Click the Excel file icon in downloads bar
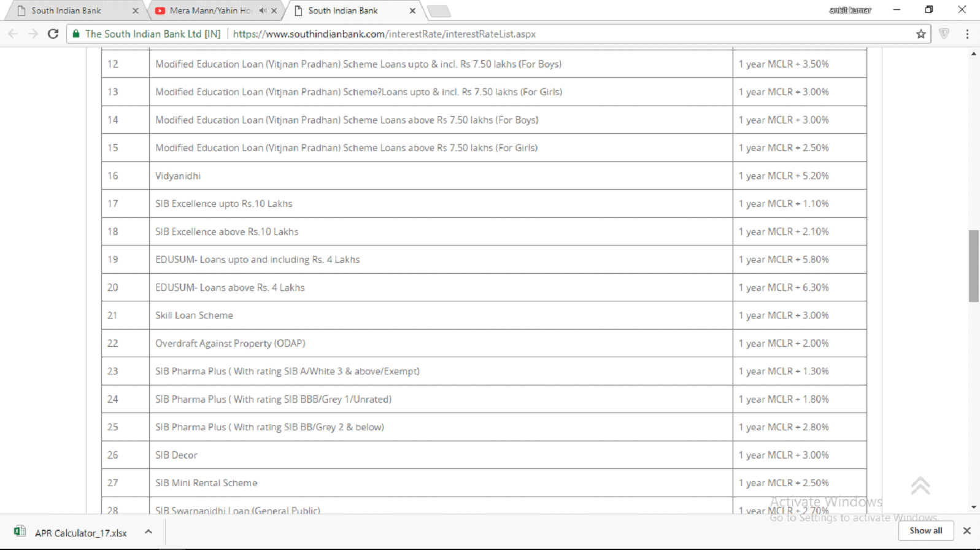Screen dimensions: 980x550 20,532
